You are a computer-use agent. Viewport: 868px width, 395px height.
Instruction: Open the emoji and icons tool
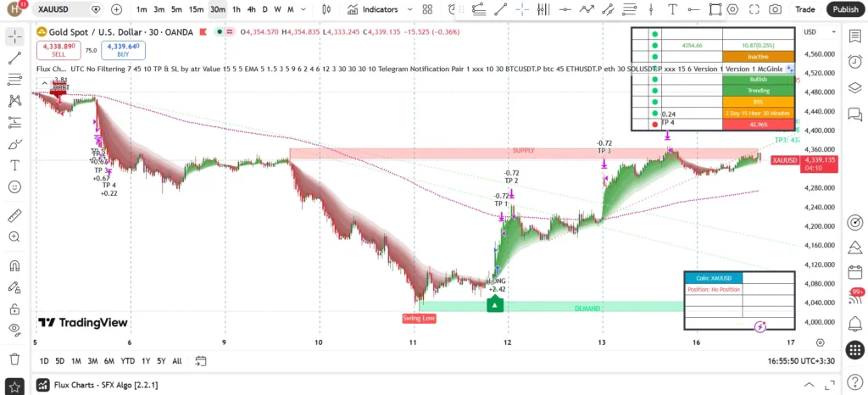coord(15,186)
